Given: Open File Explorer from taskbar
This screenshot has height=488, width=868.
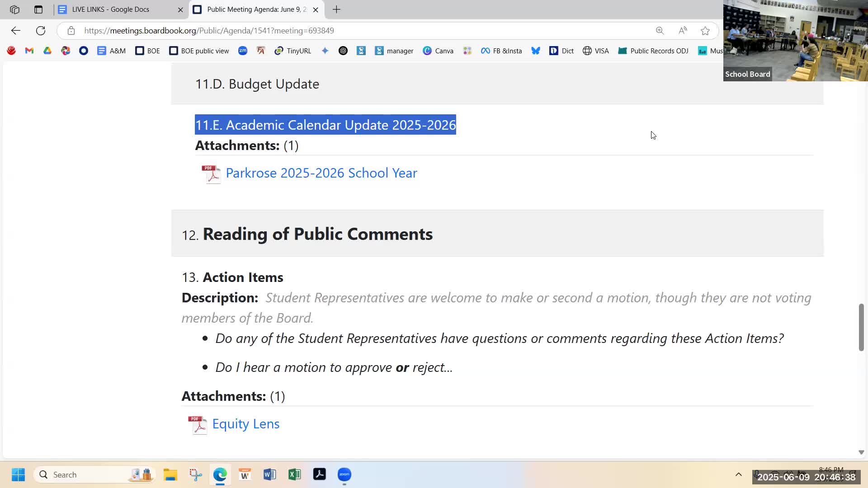Looking at the screenshot, I should coord(170,474).
